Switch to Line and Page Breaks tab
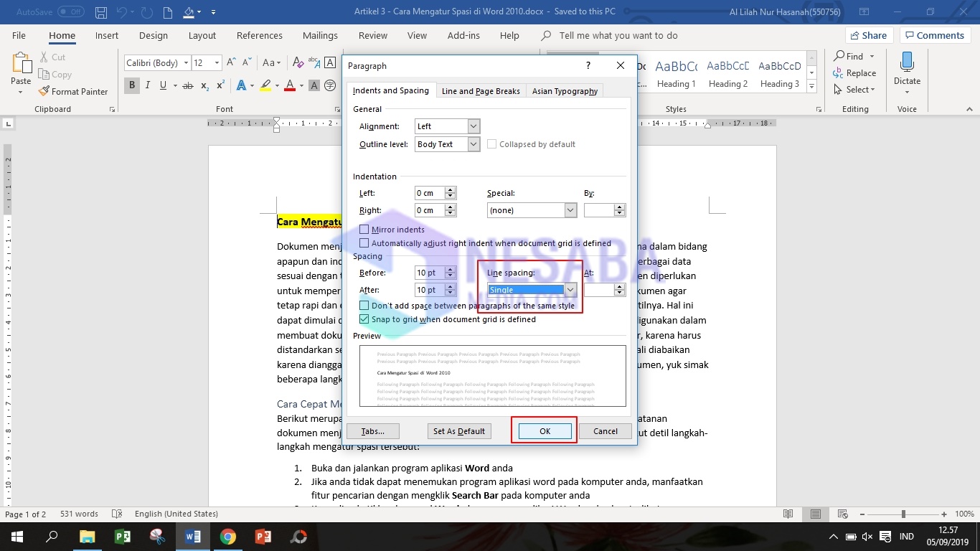 tap(481, 91)
